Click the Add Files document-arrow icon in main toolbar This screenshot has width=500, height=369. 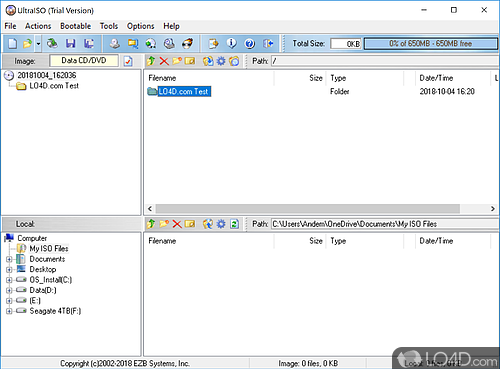(213, 44)
